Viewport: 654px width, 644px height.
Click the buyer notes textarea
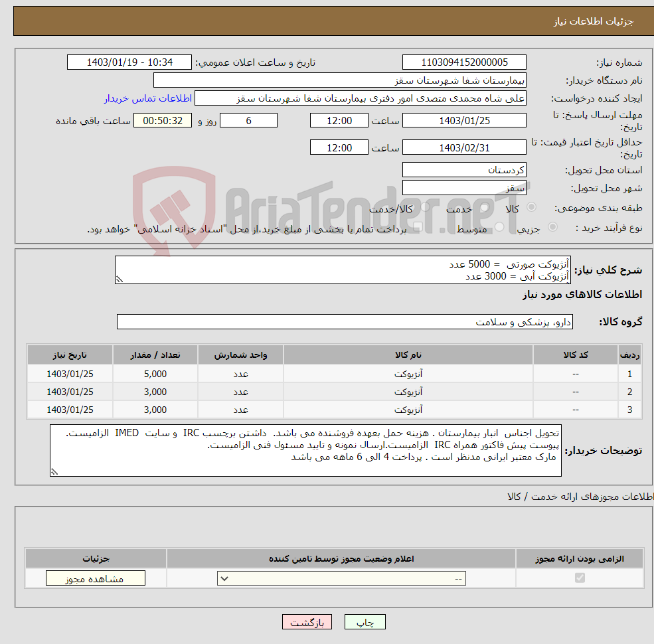pos(305,450)
